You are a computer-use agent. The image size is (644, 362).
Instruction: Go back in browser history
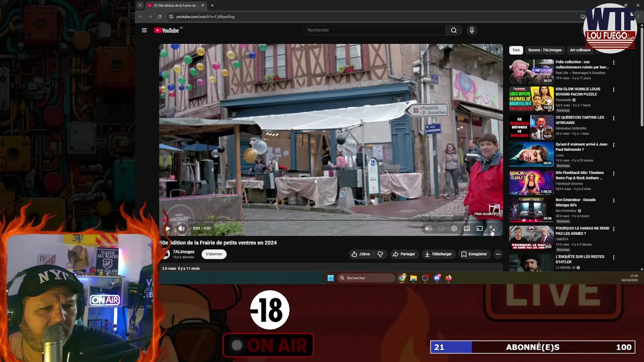point(141,17)
